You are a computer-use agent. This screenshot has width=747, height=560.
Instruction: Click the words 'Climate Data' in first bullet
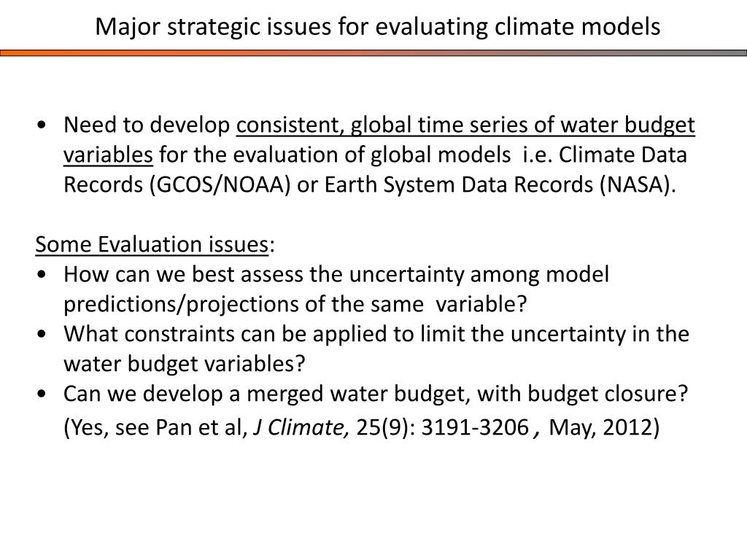pos(623,155)
